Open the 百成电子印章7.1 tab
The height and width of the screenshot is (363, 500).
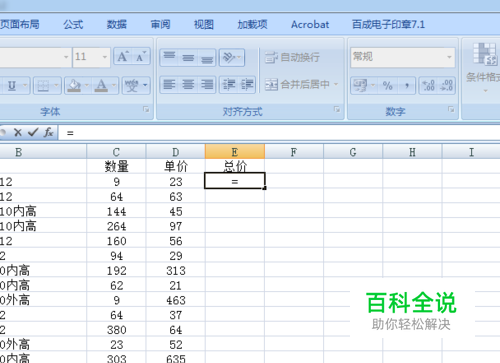tap(389, 24)
